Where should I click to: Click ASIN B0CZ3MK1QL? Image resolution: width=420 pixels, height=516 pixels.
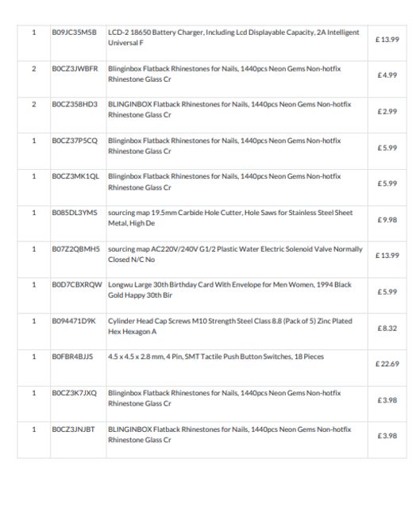click(x=75, y=176)
